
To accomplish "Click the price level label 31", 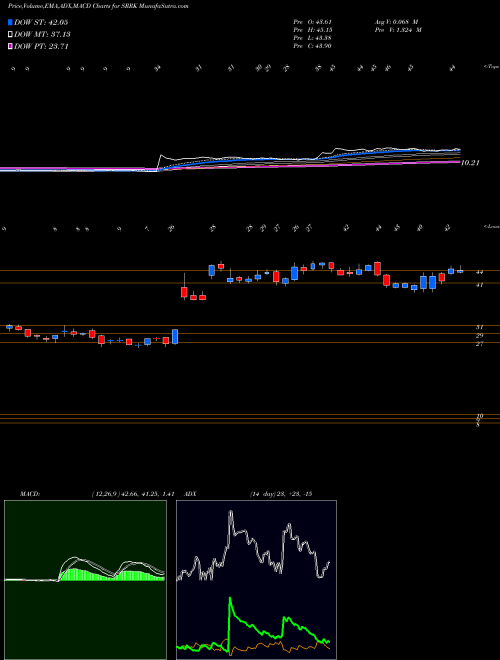I will [x=479, y=327].
